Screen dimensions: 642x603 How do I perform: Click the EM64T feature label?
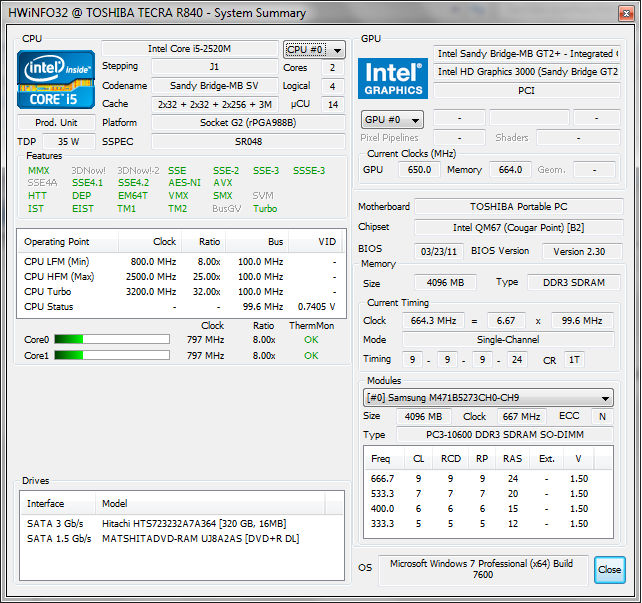click(x=133, y=196)
